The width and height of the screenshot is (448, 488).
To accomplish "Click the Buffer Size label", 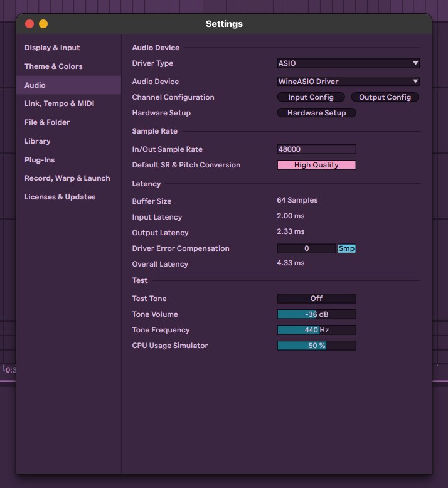I will click(152, 201).
